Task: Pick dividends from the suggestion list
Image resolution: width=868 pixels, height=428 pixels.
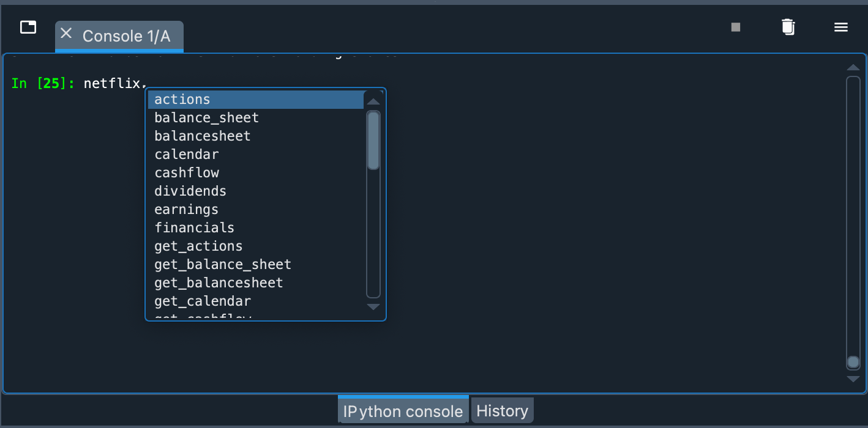Action: click(190, 191)
